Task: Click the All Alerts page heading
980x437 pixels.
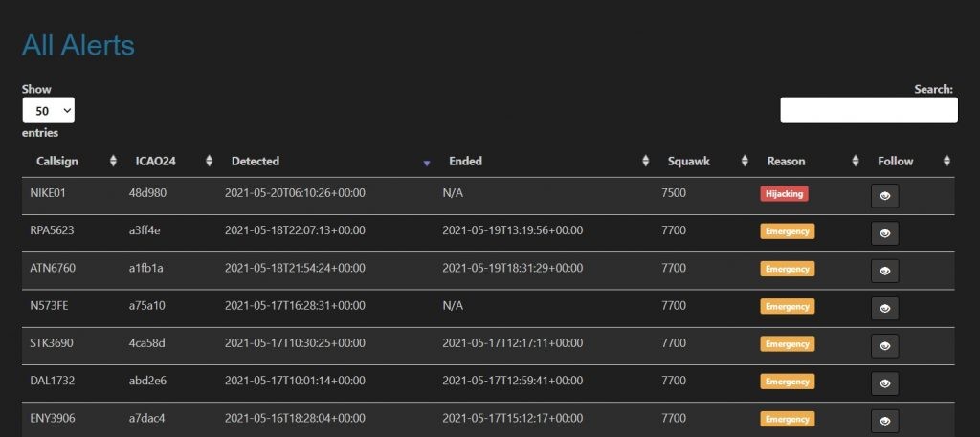Action: tap(78, 46)
